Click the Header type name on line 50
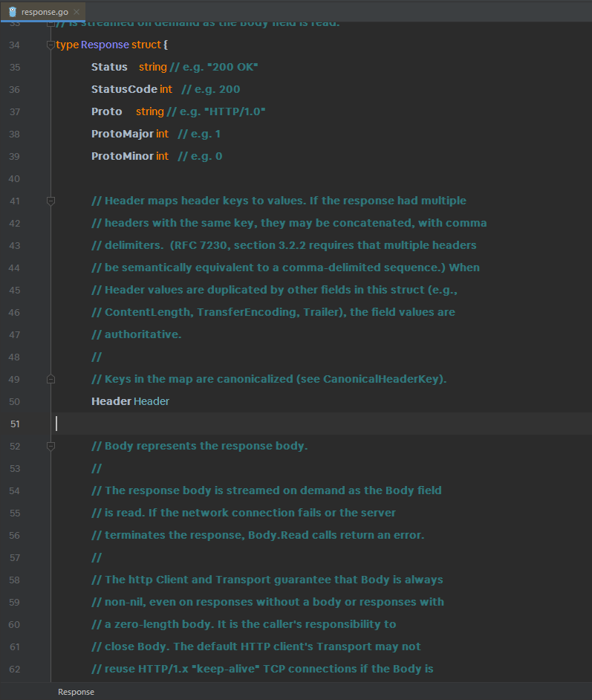This screenshot has height=700, width=592. coord(152,401)
